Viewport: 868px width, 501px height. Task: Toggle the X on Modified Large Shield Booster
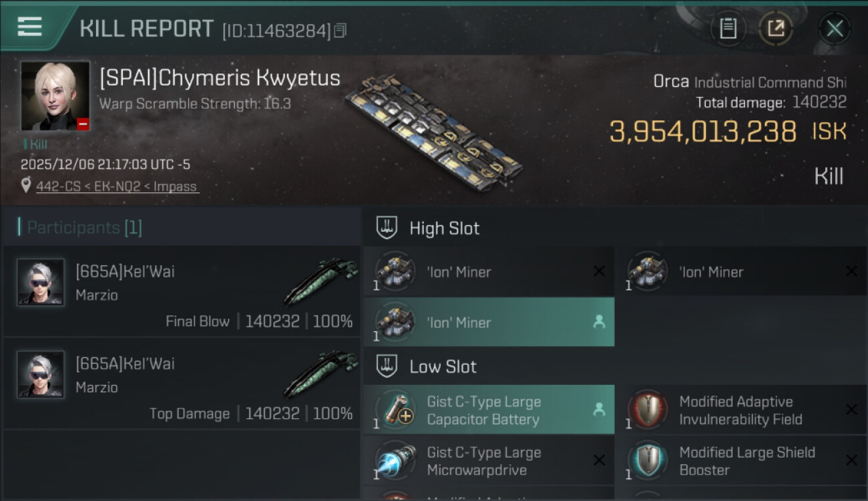point(851,460)
